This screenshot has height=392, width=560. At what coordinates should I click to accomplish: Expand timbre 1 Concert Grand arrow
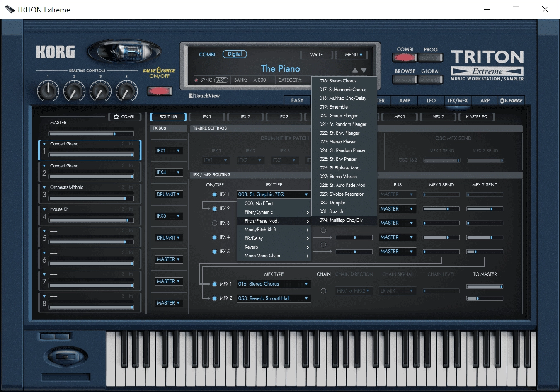pyautogui.click(x=44, y=144)
